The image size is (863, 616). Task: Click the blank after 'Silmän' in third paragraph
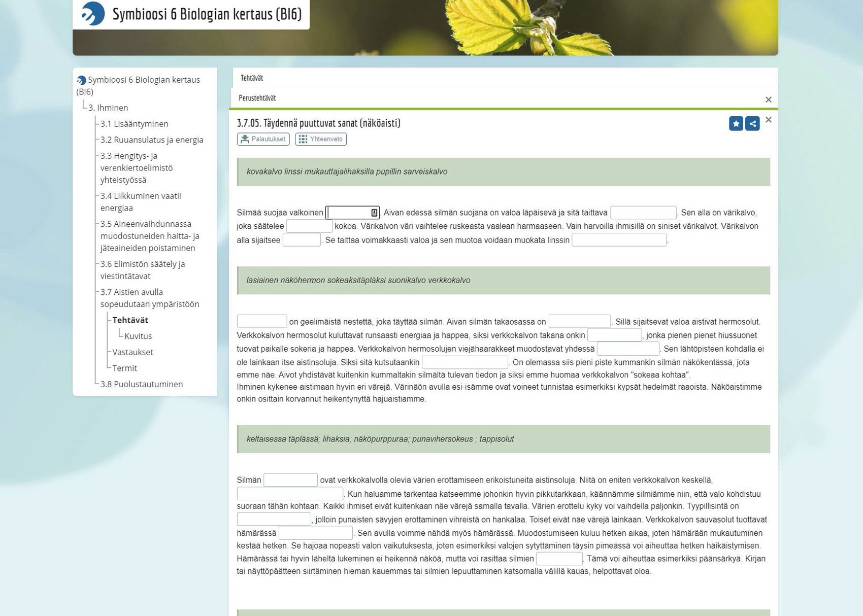(290, 480)
